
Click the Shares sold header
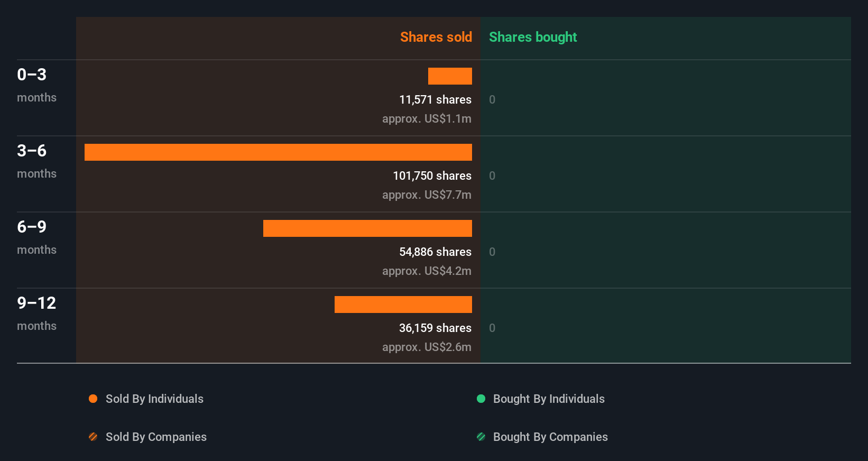tap(436, 37)
